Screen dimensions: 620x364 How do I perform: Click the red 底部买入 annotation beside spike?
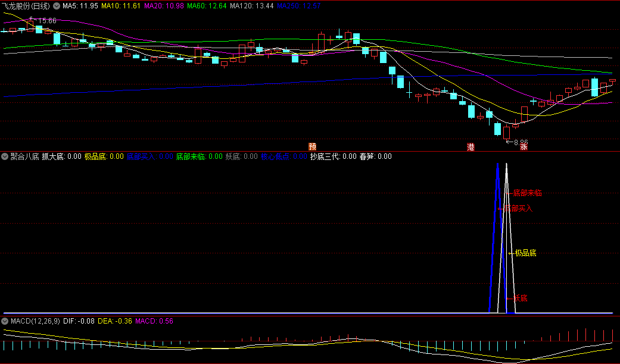click(518, 208)
